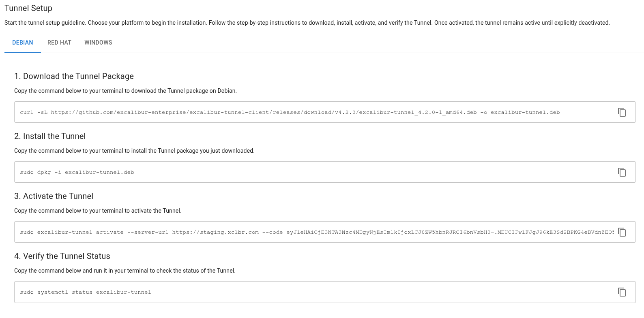Copy the tunnel activate command
The image size is (644, 318).
click(x=622, y=232)
